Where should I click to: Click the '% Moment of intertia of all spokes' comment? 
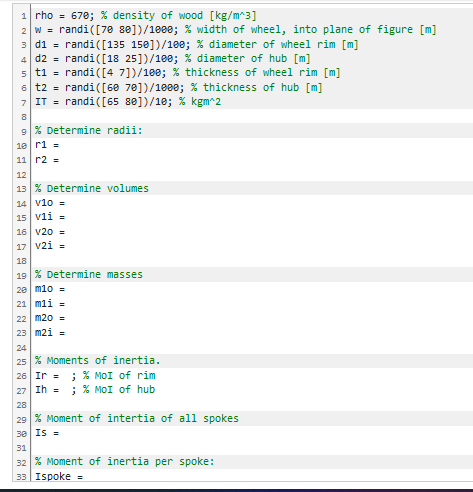(x=137, y=419)
